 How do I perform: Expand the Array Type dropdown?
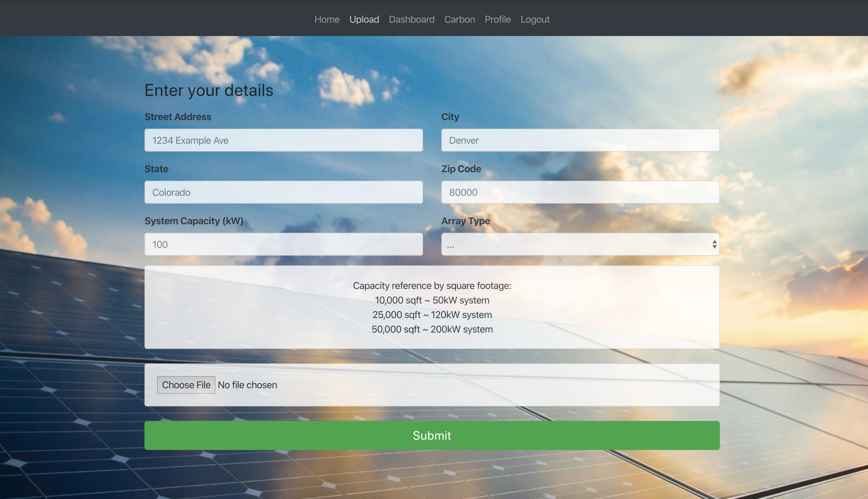580,245
